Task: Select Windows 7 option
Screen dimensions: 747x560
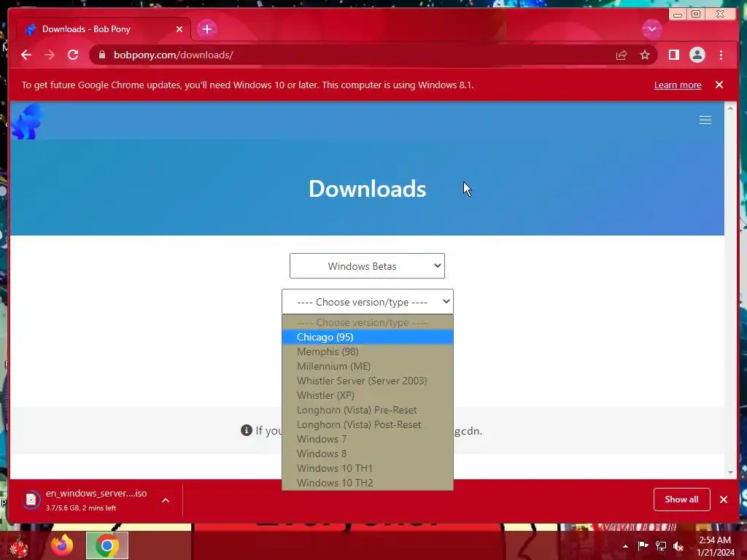Action: click(368, 439)
